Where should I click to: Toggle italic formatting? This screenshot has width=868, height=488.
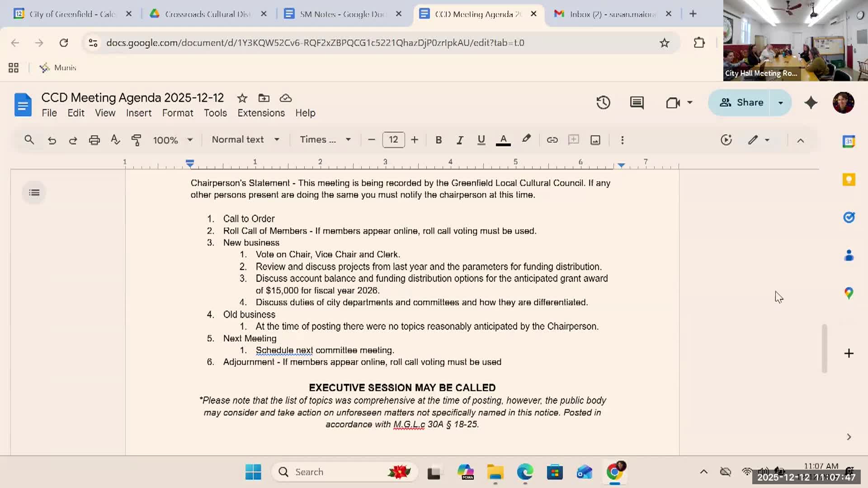pyautogui.click(x=460, y=140)
